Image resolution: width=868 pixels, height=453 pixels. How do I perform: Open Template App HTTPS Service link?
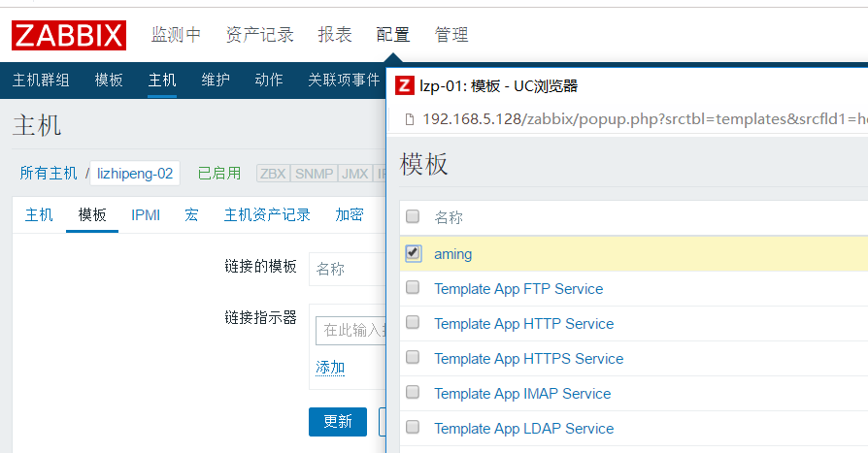pos(528,358)
